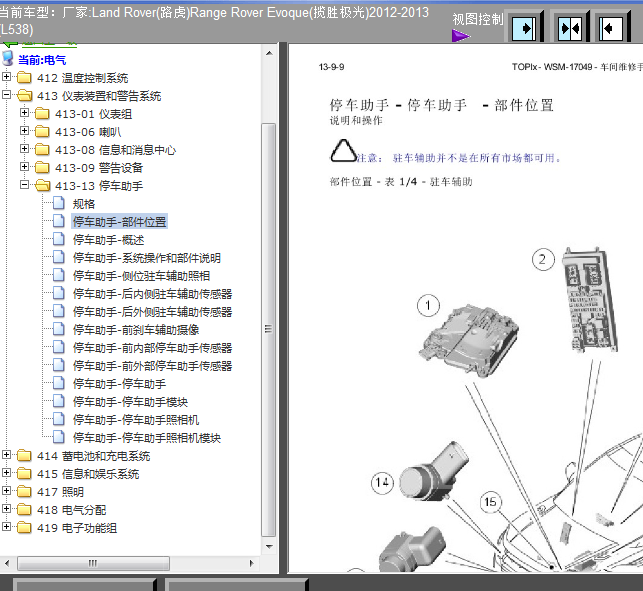Click the tree panel scroll-left arrow
This screenshot has height=591, width=643.
tap(7, 563)
